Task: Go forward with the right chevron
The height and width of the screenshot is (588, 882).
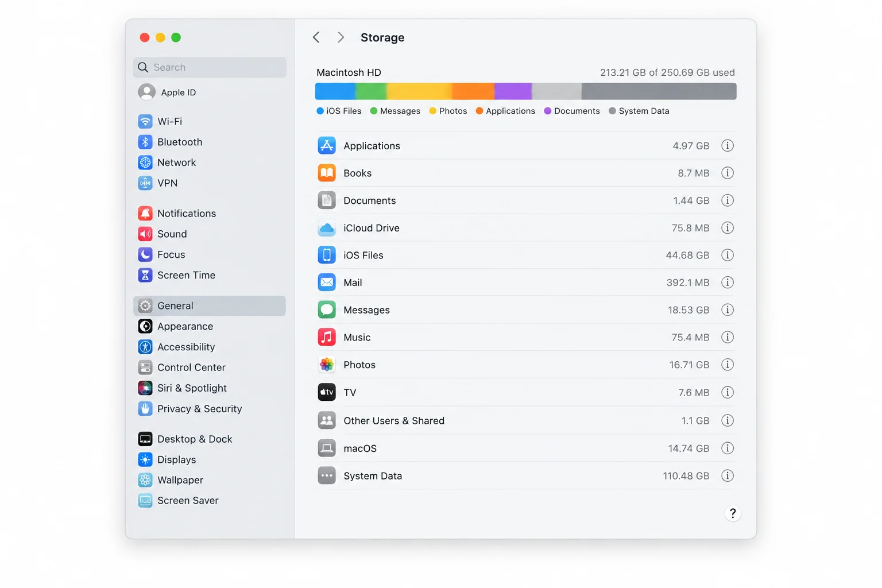Action: coord(341,37)
